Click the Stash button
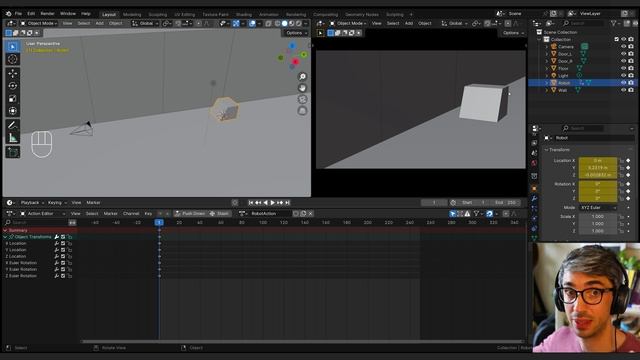Screen dimensions: 640x360 (220, 213)
